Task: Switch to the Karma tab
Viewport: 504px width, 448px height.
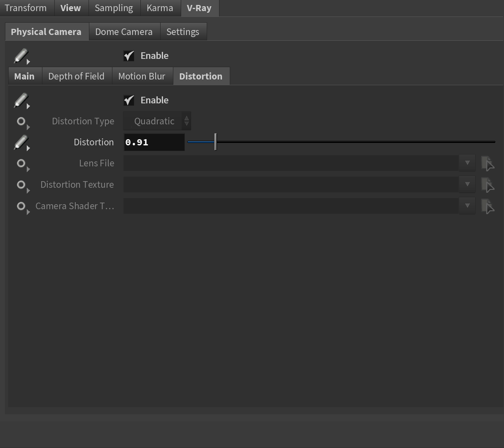Action: (x=160, y=8)
